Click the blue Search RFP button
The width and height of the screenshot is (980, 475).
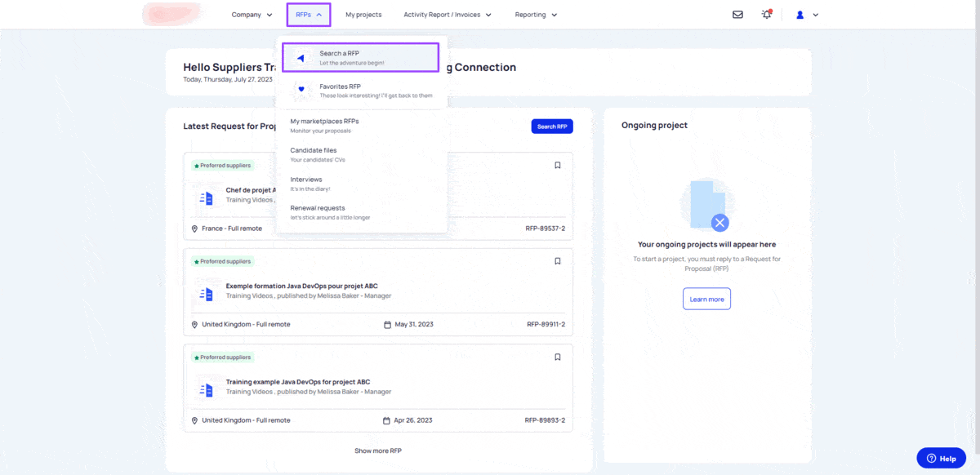(552, 127)
